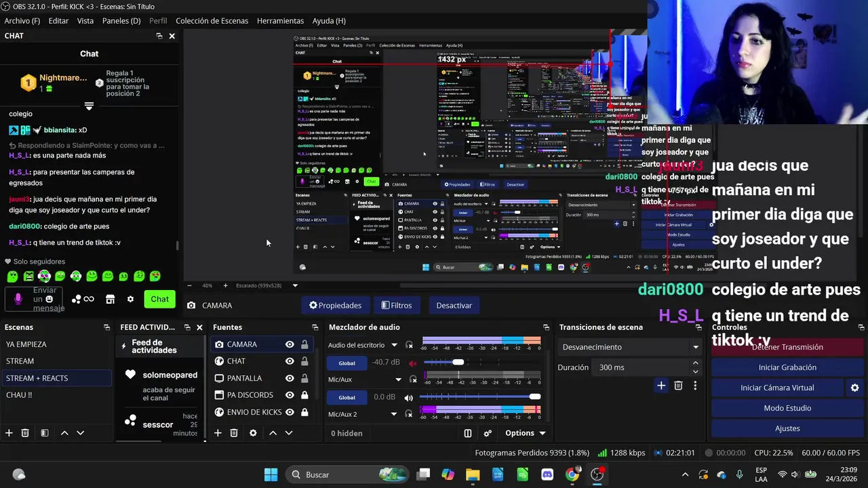Toggle monitoring headphone for Audio del escritorio
This screenshot has height=488, width=868.
[x=410, y=345]
